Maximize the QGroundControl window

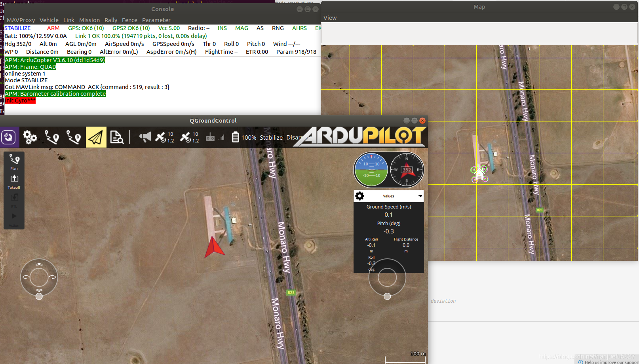pos(415,121)
